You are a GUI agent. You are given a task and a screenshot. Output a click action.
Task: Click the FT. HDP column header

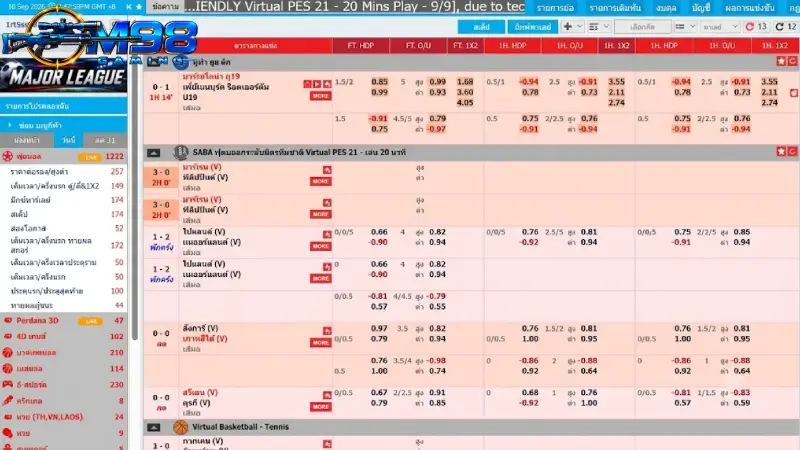(361, 45)
